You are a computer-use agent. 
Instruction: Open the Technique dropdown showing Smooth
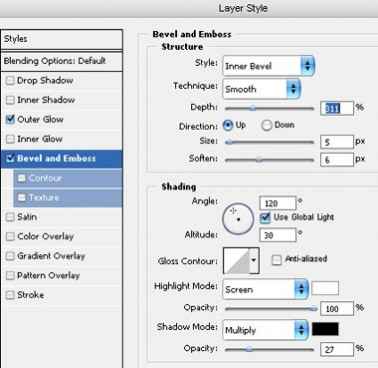(x=261, y=89)
